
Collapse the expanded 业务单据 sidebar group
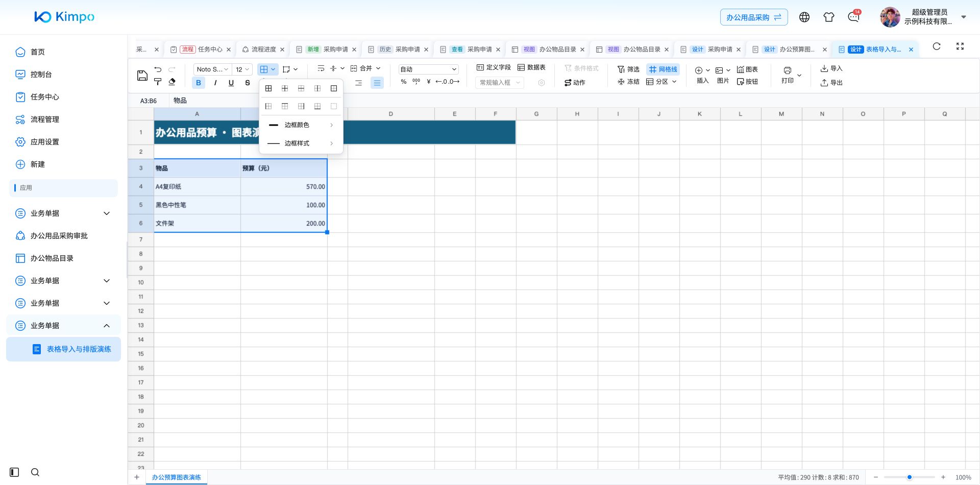point(63,326)
